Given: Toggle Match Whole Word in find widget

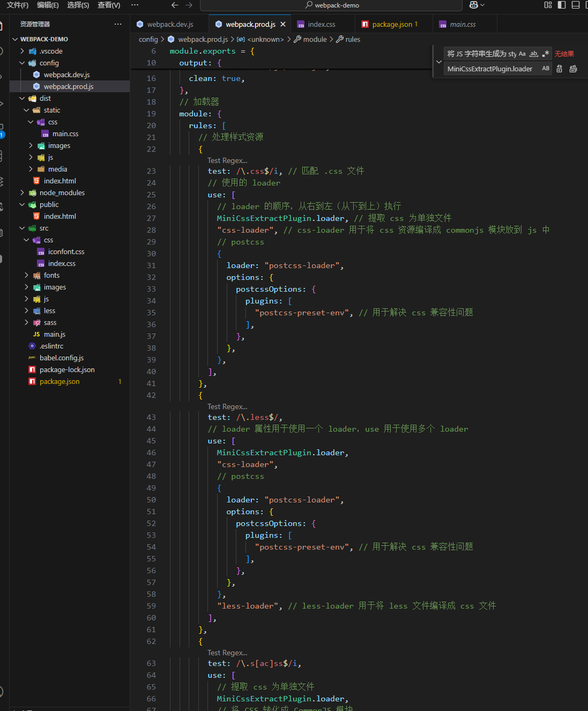Looking at the screenshot, I should [x=534, y=54].
